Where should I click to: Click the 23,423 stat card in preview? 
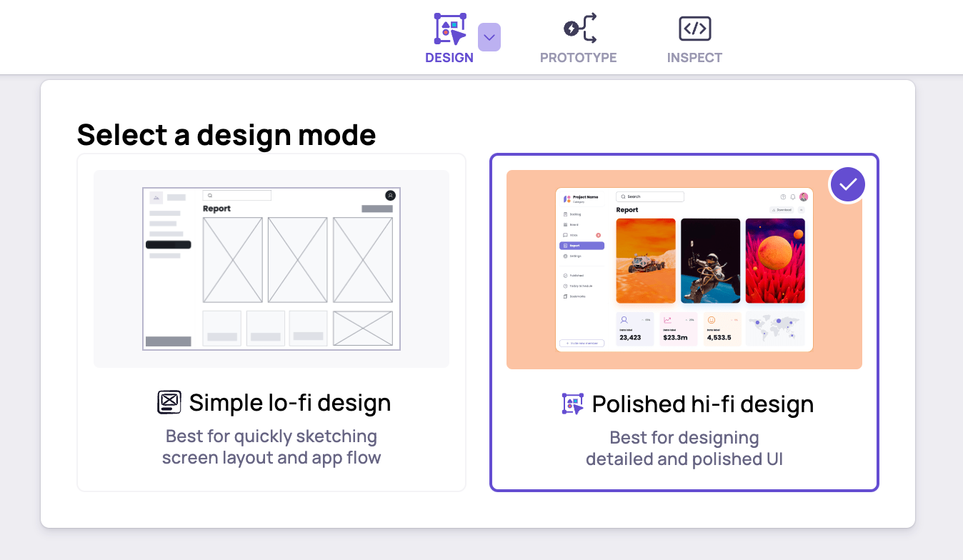[634, 329]
